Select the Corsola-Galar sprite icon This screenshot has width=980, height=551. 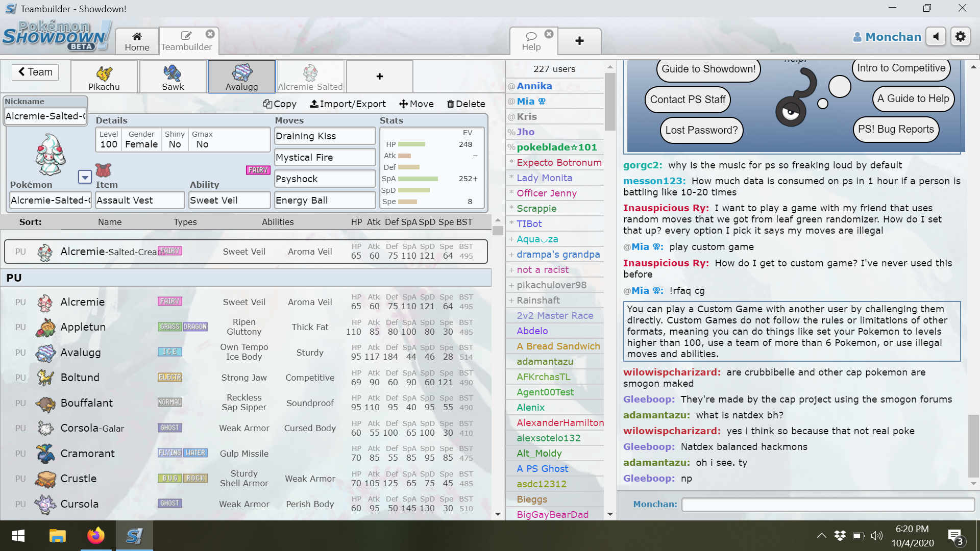(45, 428)
